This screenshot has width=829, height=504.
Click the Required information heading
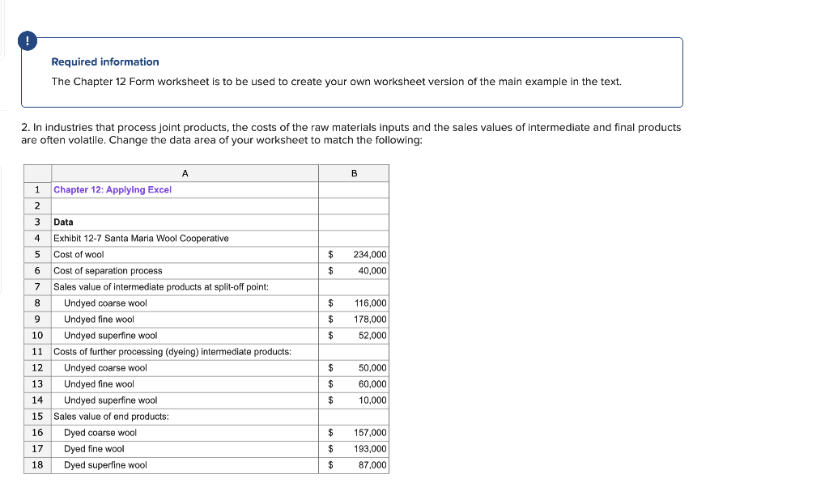(104, 61)
